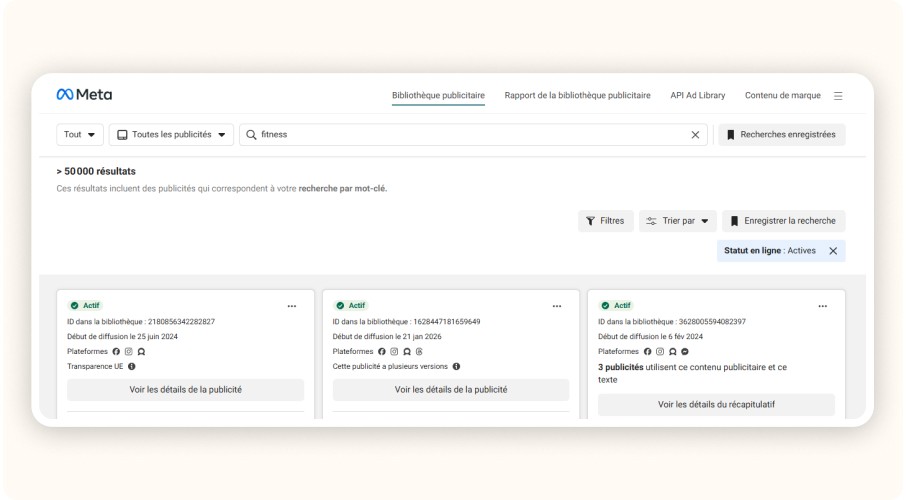Screen dimensions: 906x500
Task: Open Recherches enregistrées
Action: coord(782,135)
